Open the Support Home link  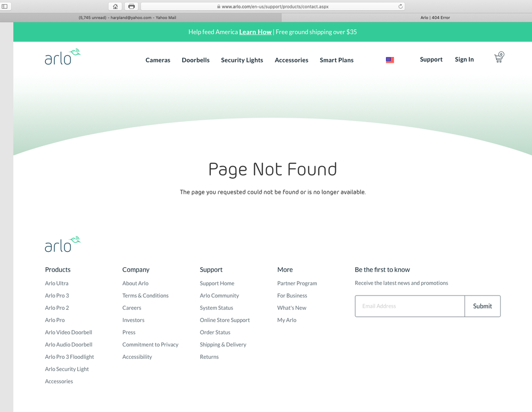pyautogui.click(x=217, y=283)
